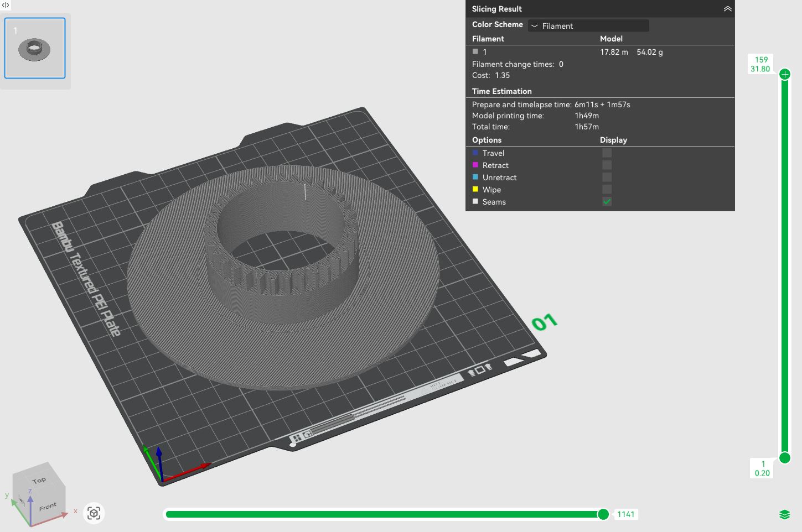Image resolution: width=802 pixels, height=532 pixels.
Task: Click the upper layer slider handle
Action: (785, 74)
